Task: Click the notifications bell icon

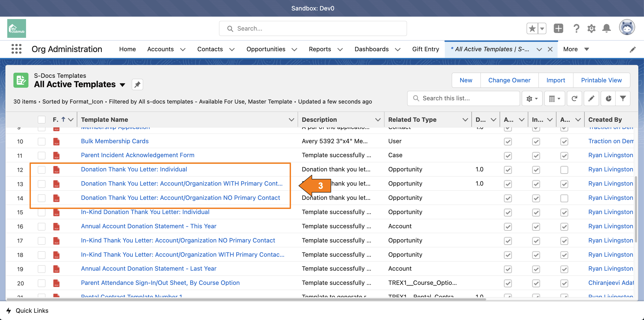Action: coord(606,28)
